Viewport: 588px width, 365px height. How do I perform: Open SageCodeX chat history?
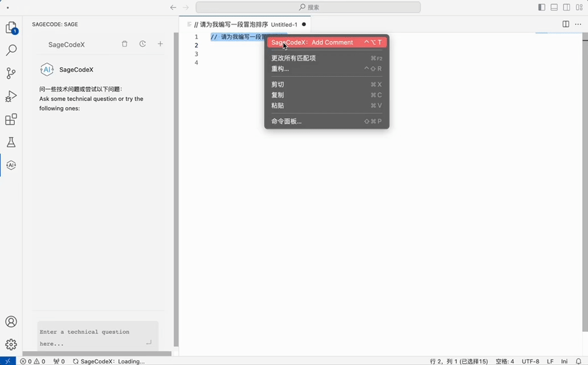pos(142,44)
